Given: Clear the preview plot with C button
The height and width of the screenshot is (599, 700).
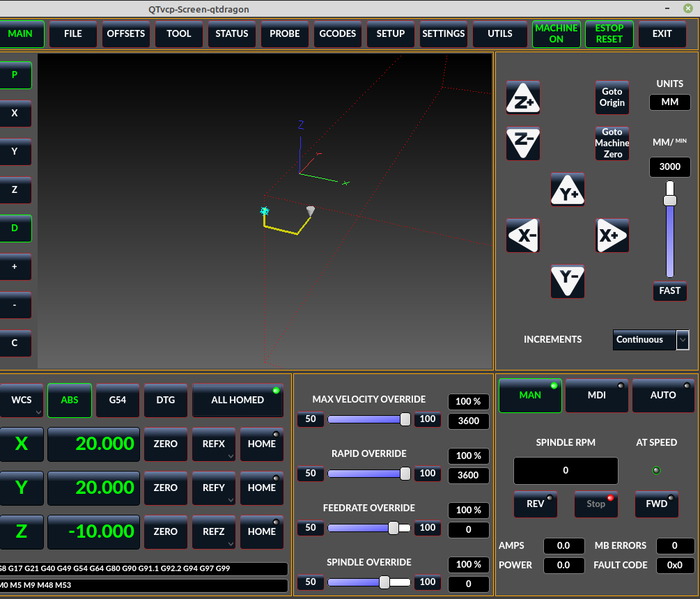Looking at the screenshot, I should (15, 343).
